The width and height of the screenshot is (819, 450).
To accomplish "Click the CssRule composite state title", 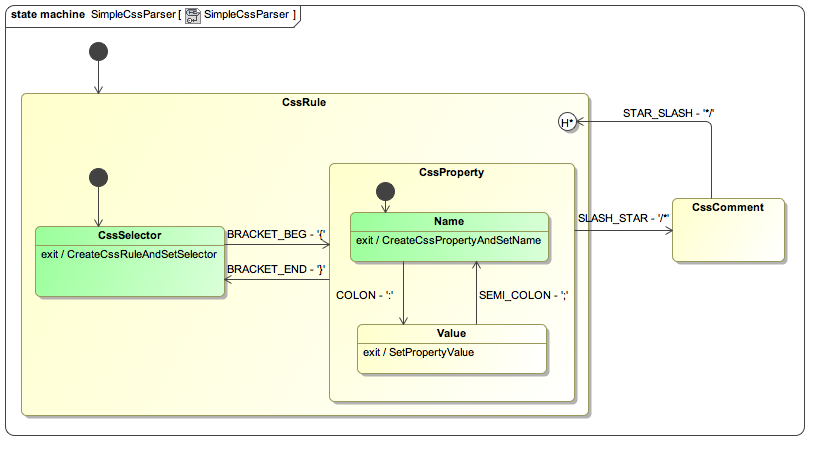I will coord(305,102).
